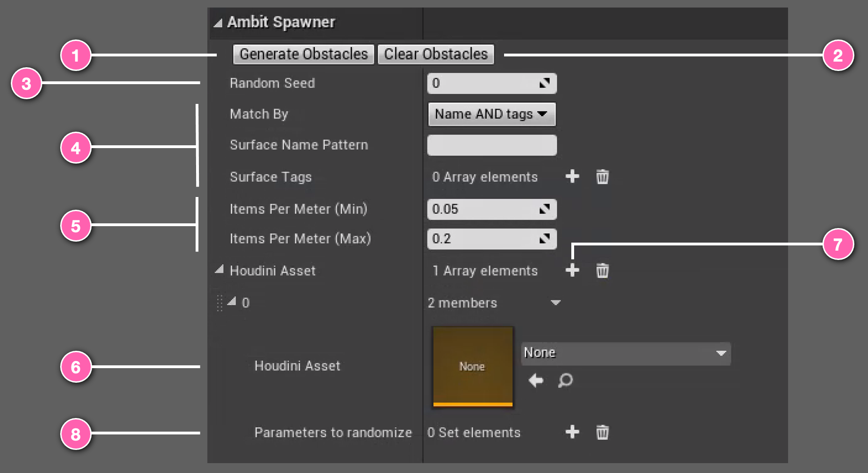Image resolution: width=868 pixels, height=473 pixels.
Task: Click the 0 Array elements text
Action: (485, 177)
